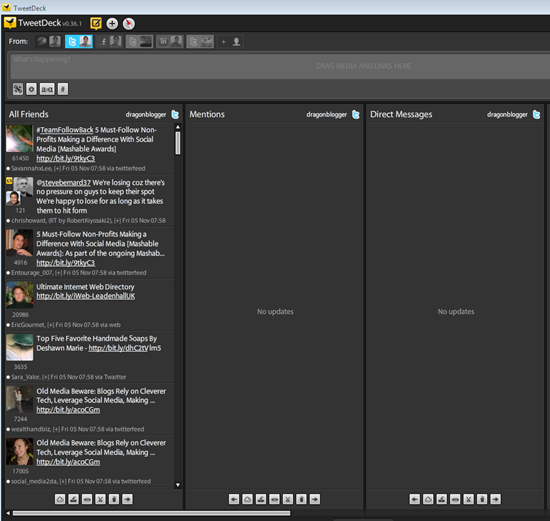Click the shorten URL link icon
The height and width of the screenshot is (521, 550).
18,89
